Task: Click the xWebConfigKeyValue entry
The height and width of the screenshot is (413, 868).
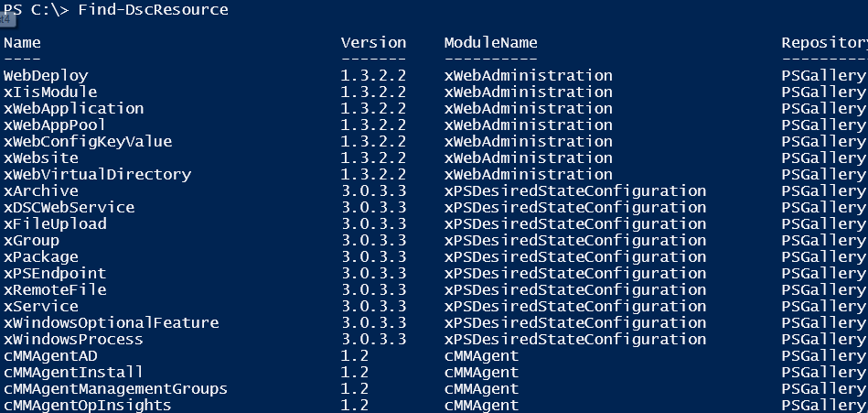Action: [88, 141]
